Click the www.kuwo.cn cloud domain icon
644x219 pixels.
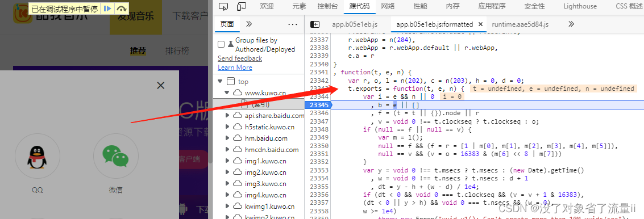[x=238, y=92]
